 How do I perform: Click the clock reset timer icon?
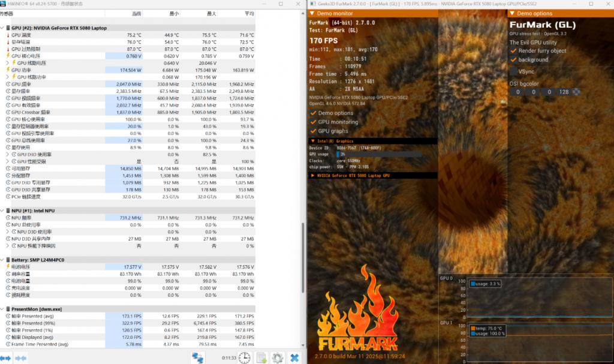tap(245, 358)
